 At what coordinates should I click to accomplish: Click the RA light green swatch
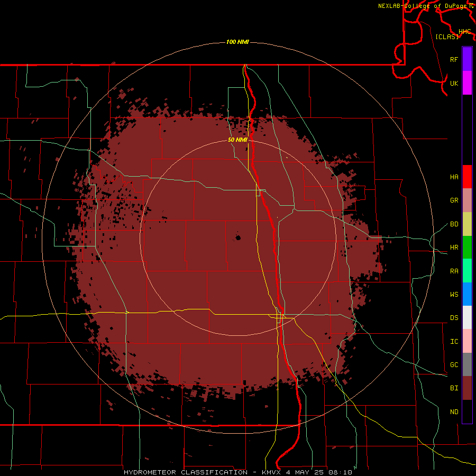click(x=467, y=271)
